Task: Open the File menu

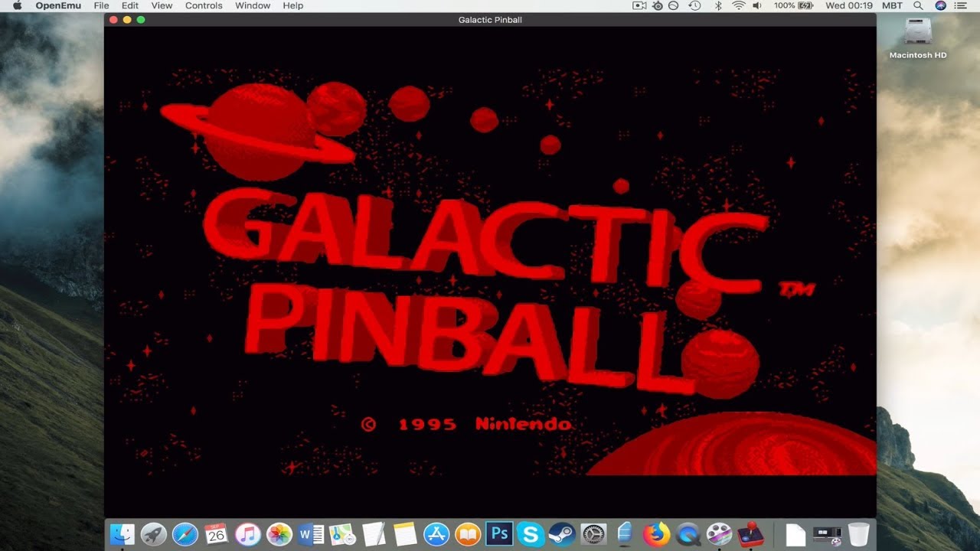Action: (x=101, y=5)
